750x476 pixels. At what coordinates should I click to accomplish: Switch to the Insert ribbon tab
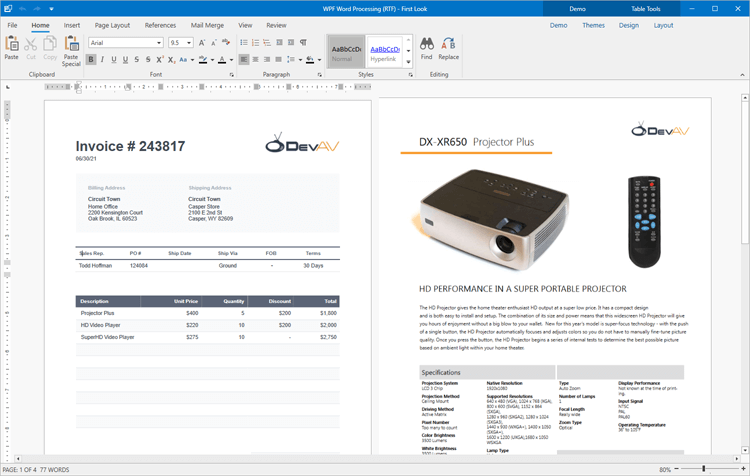coord(72,25)
